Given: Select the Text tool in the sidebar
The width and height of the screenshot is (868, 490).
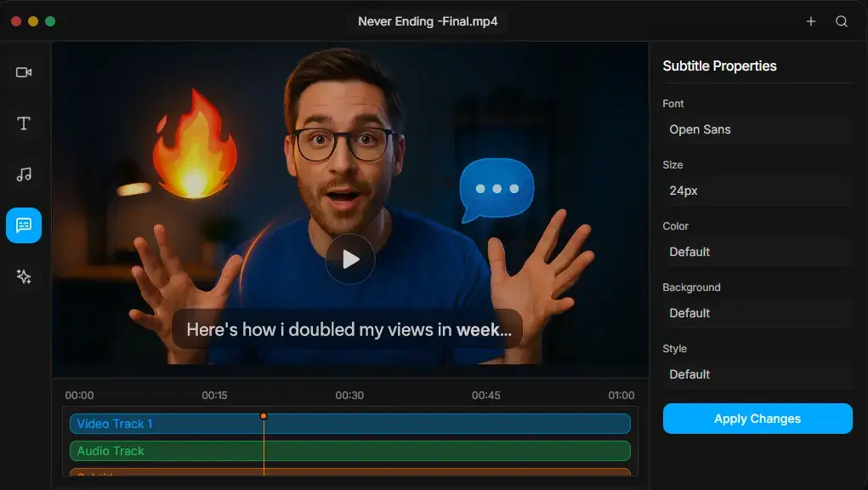Looking at the screenshot, I should click(24, 123).
